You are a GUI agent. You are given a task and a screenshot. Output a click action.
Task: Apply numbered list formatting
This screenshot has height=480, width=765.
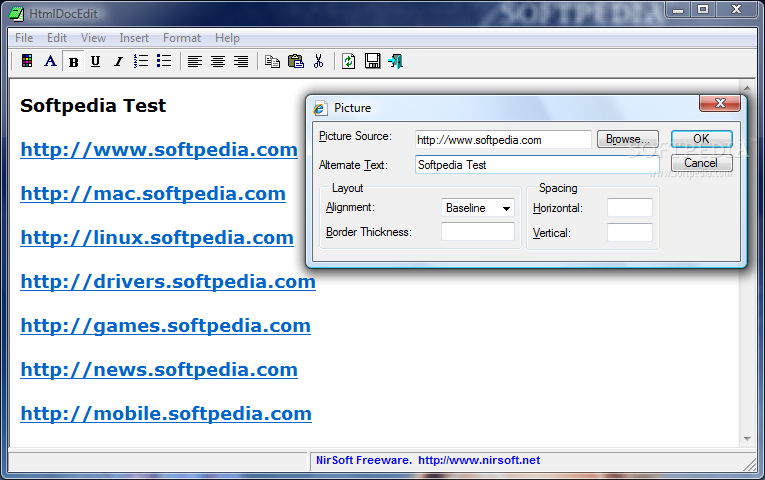[x=141, y=61]
